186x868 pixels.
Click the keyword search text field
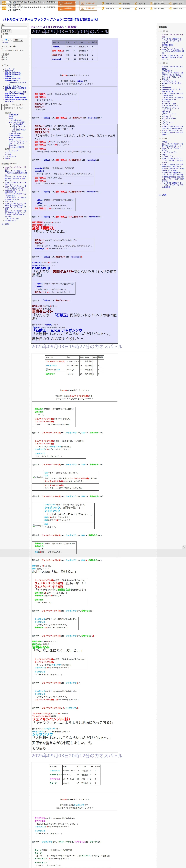point(14,28)
